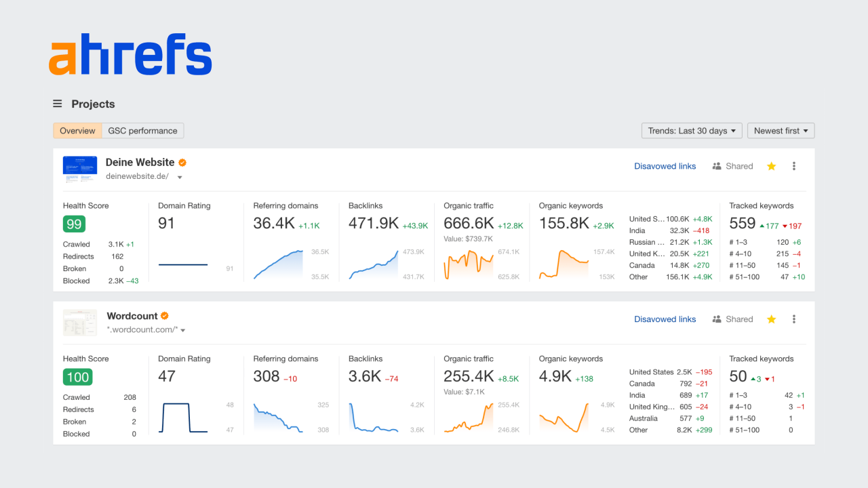Click the # 4–10 row with 215 keywords
This screenshot has width=868, height=488.
point(767,253)
